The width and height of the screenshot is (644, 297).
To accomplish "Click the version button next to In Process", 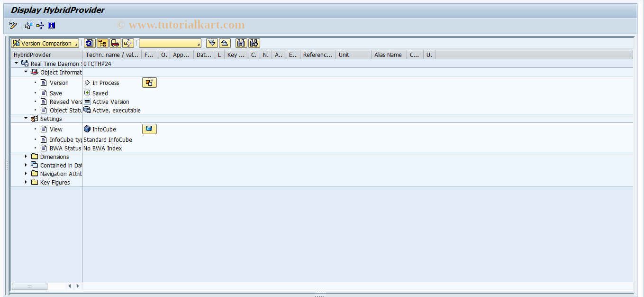I will [x=149, y=83].
